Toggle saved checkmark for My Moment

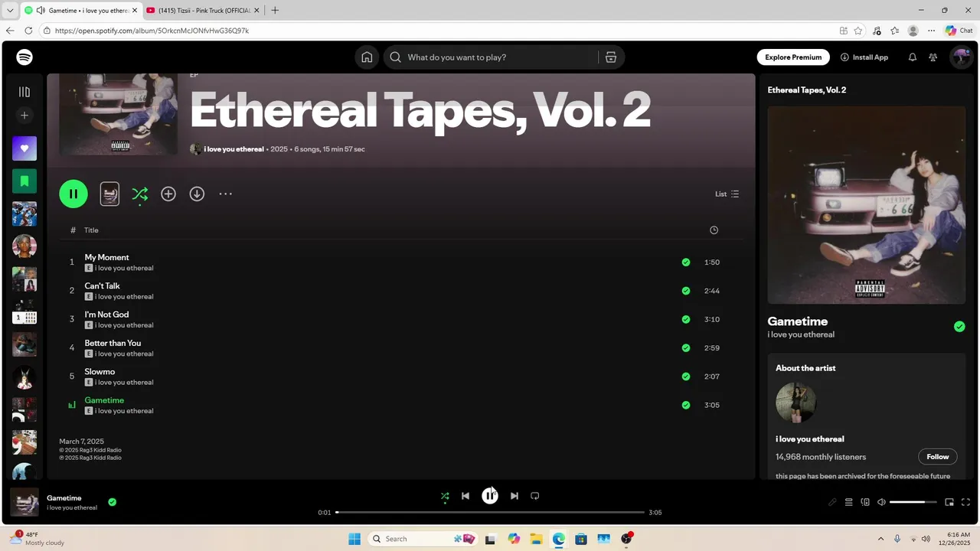pyautogui.click(x=686, y=262)
